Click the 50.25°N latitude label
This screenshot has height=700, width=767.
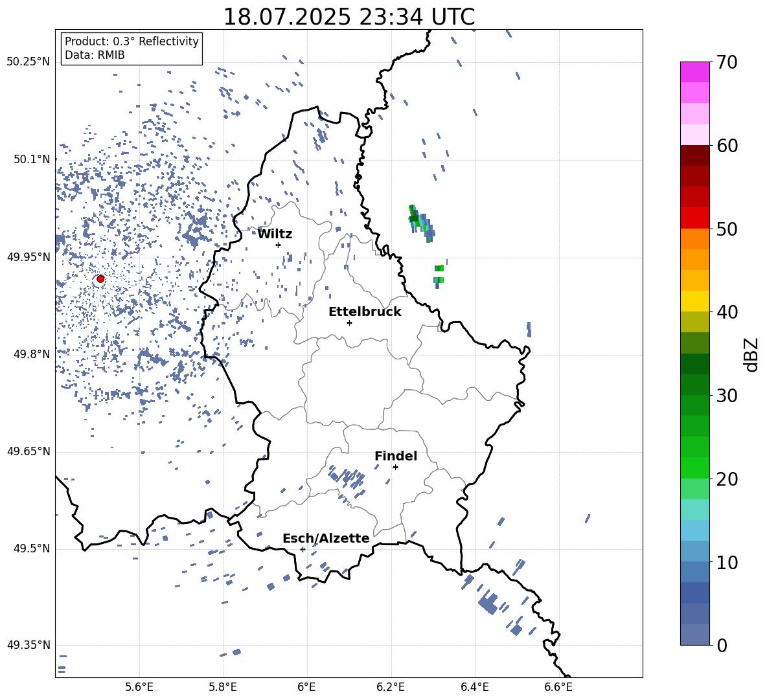click(29, 62)
